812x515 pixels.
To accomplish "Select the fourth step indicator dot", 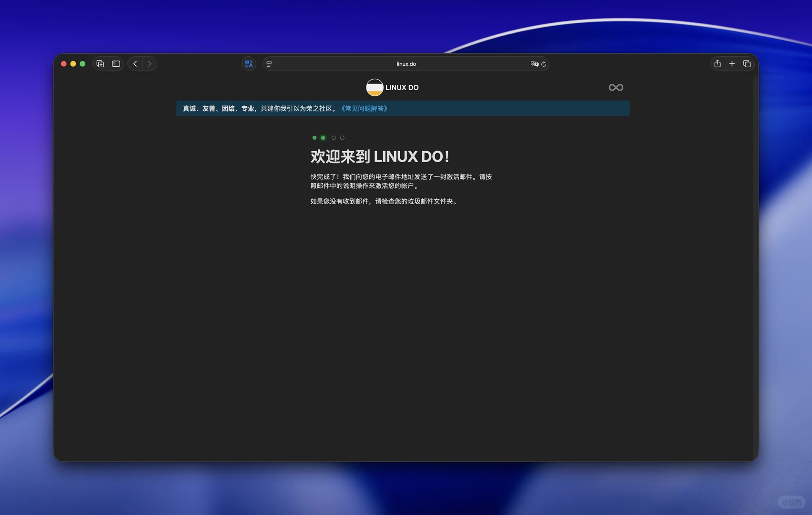I will pos(342,137).
